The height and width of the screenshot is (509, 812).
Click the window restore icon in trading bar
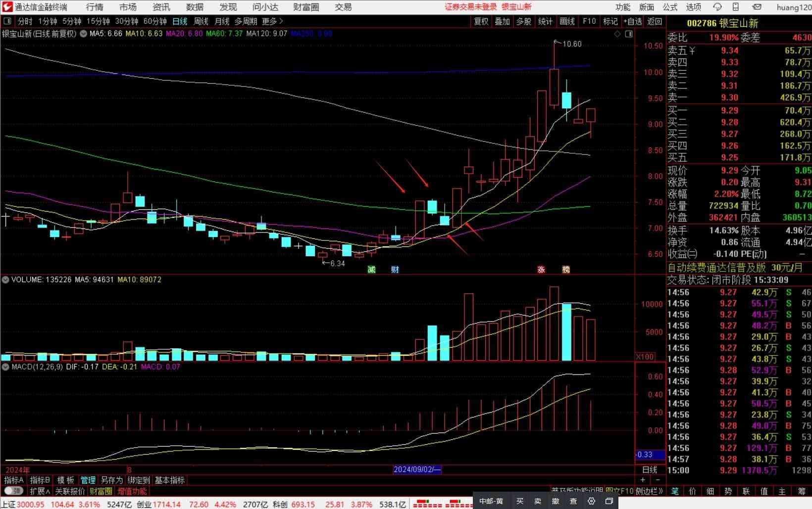pos(609,501)
